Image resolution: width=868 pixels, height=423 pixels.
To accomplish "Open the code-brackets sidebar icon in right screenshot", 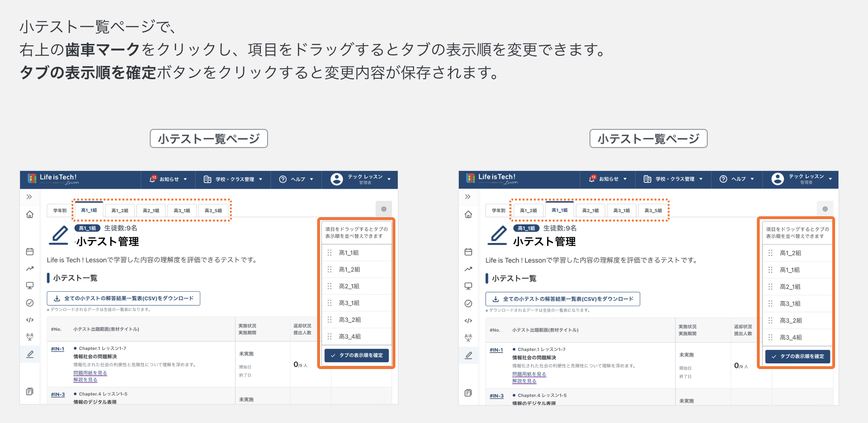I will click(468, 321).
